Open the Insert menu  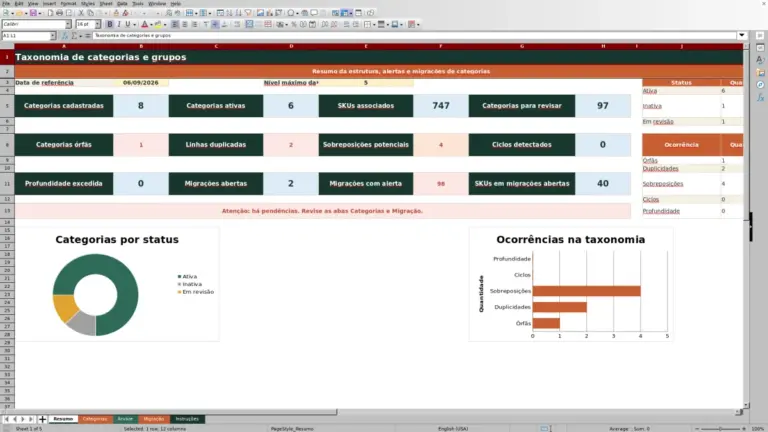click(x=49, y=3)
